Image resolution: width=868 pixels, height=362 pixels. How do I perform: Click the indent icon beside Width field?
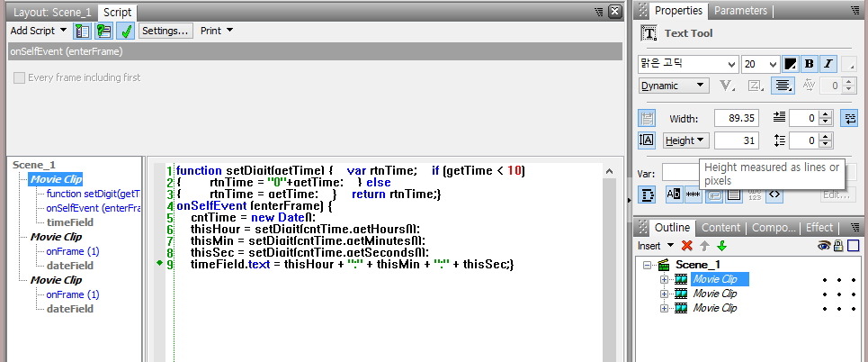[780, 117]
